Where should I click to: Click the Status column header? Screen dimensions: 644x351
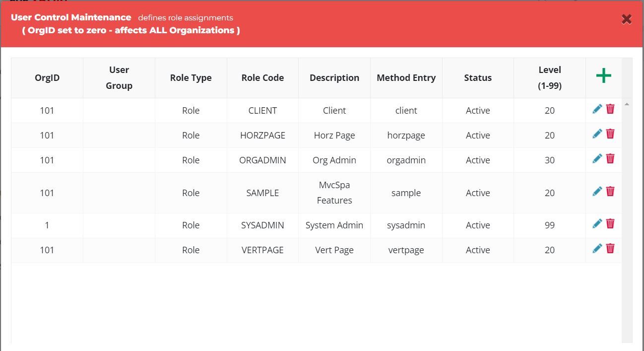click(x=478, y=78)
